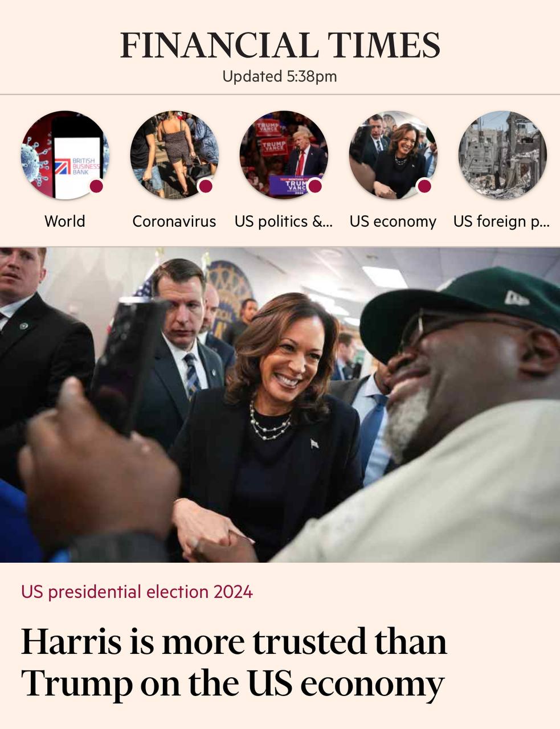Open the US presidential election 2024 topic link
Screen dimensions: 560x729
137,592
